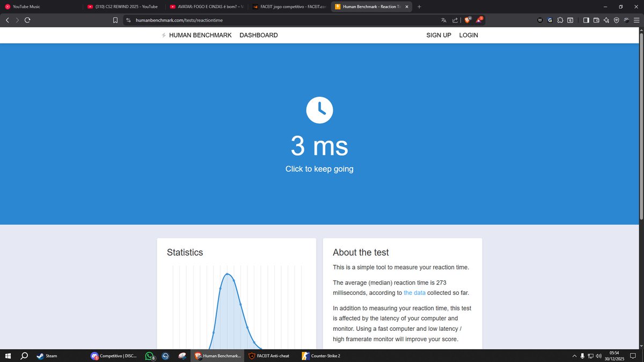This screenshot has height=362, width=644.
Task: Bookmark this page using the bookmark icon
Action: [x=115, y=20]
